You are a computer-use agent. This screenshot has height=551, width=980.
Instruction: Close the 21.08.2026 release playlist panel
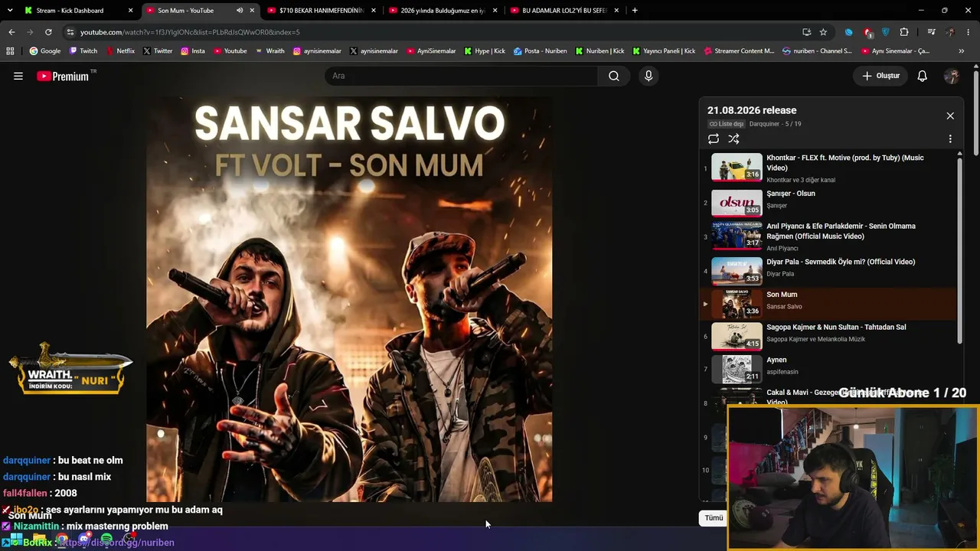pos(950,116)
